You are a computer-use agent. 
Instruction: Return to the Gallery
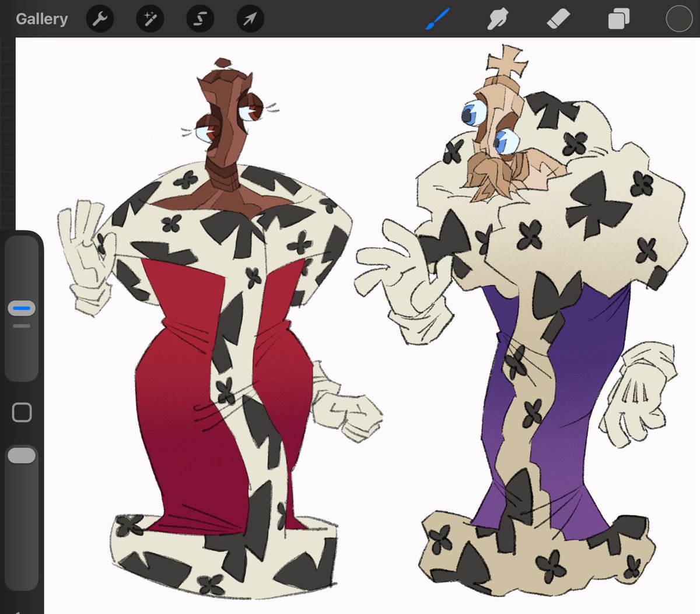coord(41,19)
